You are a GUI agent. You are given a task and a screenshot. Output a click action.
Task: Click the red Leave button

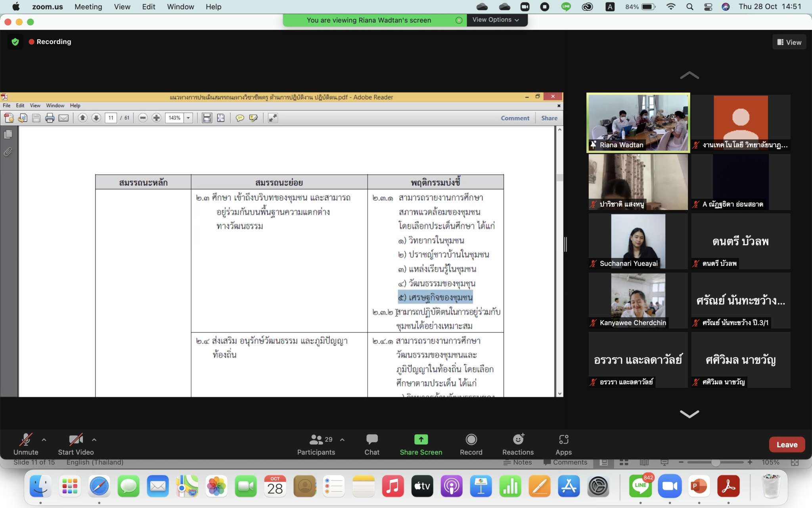pos(786,445)
